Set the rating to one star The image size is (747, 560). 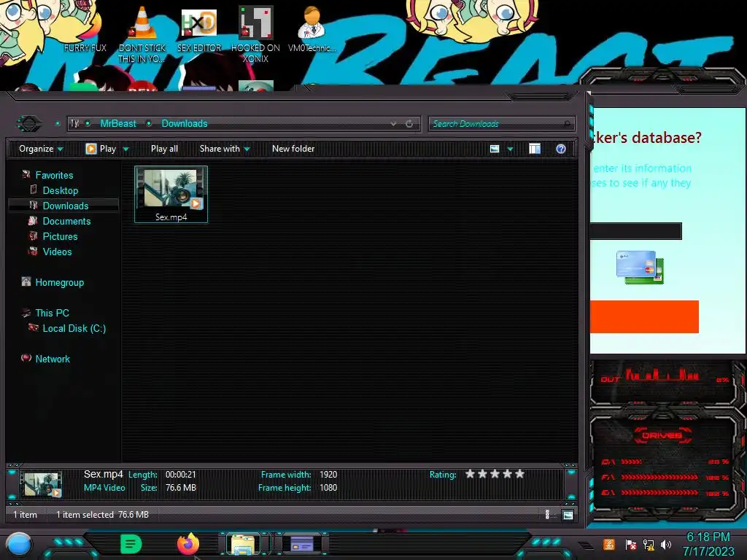click(x=471, y=474)
